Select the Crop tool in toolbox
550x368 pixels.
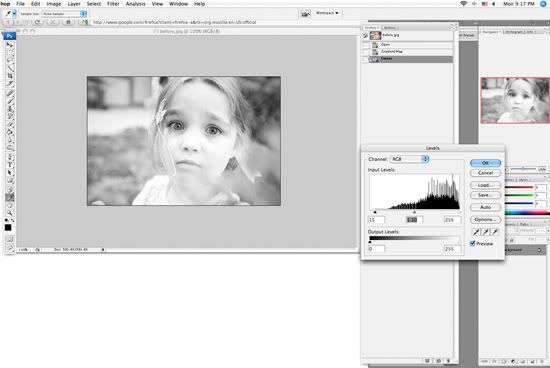10,76
